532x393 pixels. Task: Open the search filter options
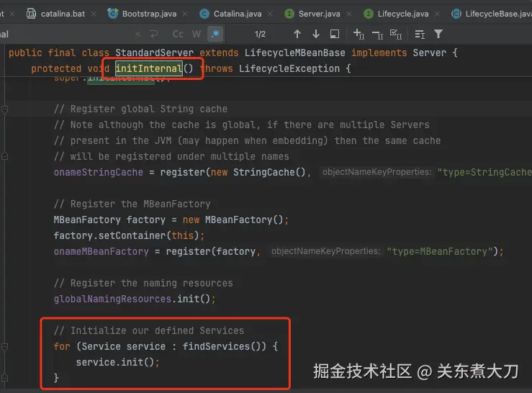pyautogui.click(x=438, y=34)
